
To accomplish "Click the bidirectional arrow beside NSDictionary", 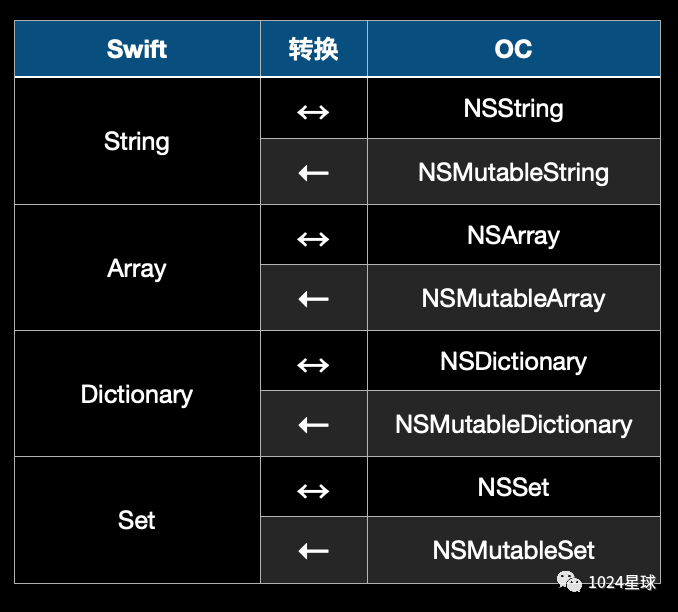I will click(x=313, y=365).
